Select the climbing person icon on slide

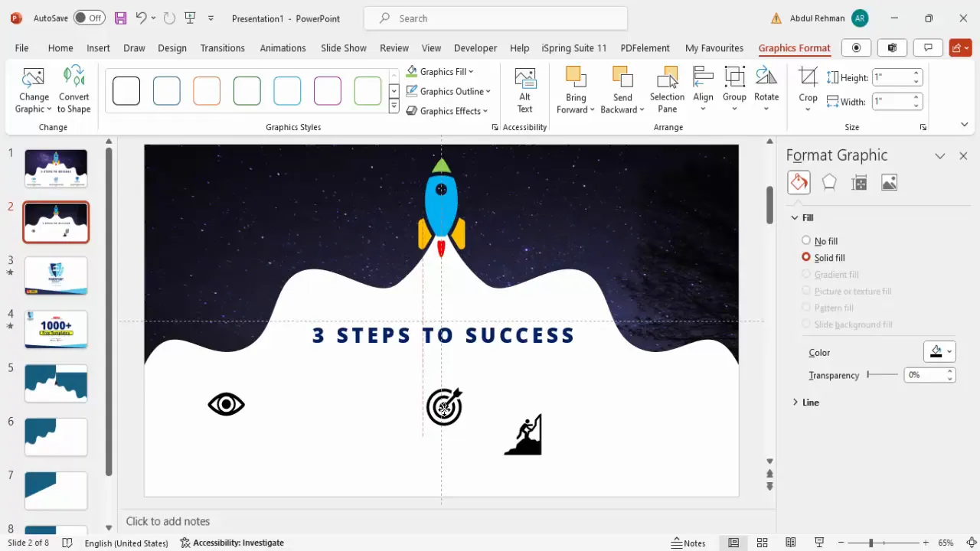[523, 435]
